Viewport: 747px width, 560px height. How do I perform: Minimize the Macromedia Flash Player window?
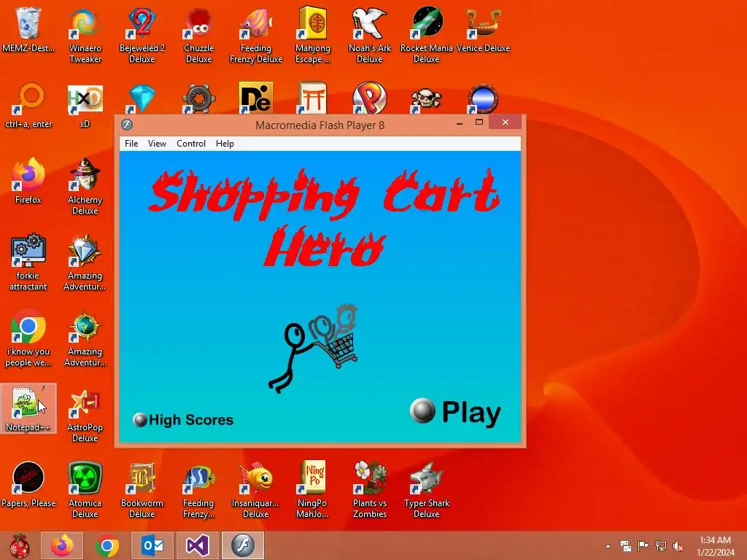460,122
